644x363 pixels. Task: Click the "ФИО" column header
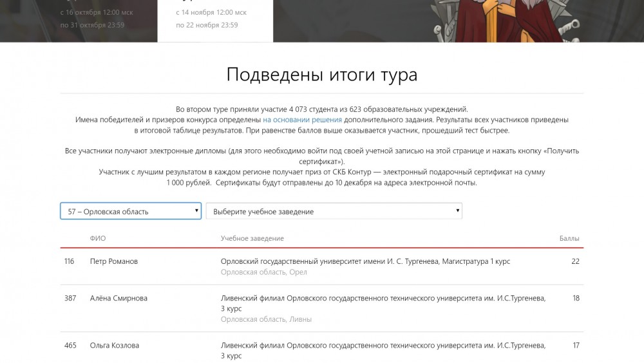[x=98, y=238]
